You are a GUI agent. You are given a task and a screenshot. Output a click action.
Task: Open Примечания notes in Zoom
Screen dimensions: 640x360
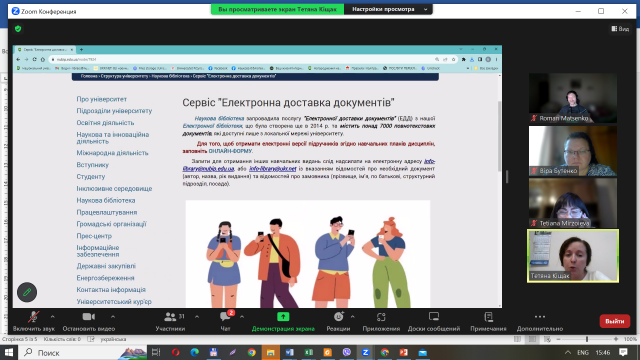[x=488, y=321]
